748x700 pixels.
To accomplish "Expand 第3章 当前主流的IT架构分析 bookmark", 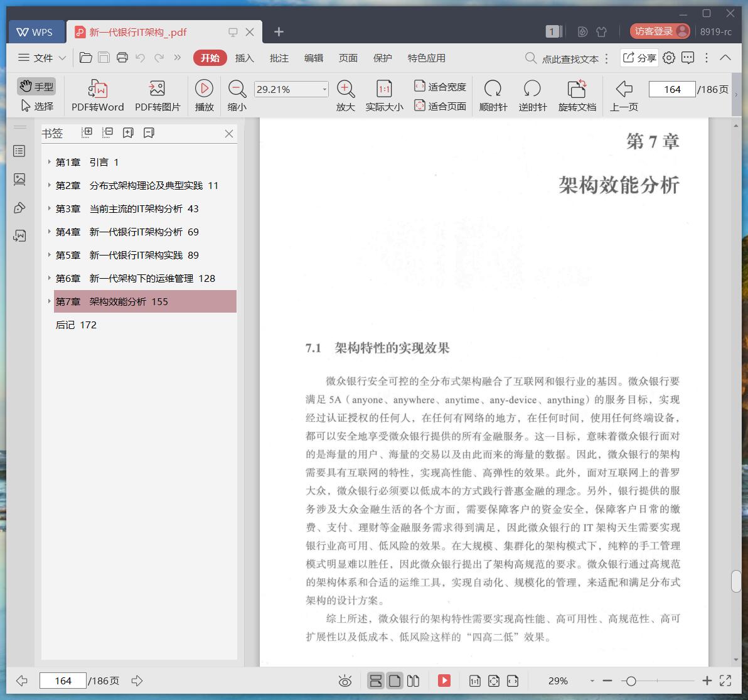I will pos(49,208).
